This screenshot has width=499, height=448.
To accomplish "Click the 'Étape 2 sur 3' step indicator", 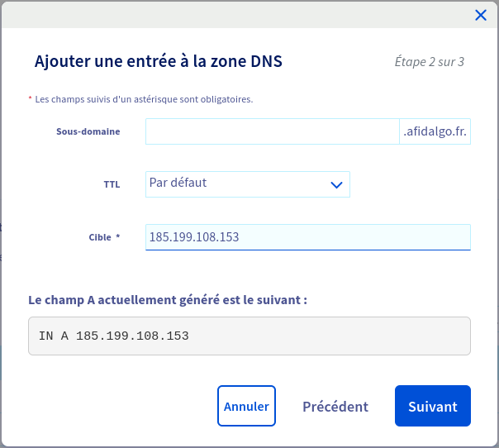I will point(430,62).
